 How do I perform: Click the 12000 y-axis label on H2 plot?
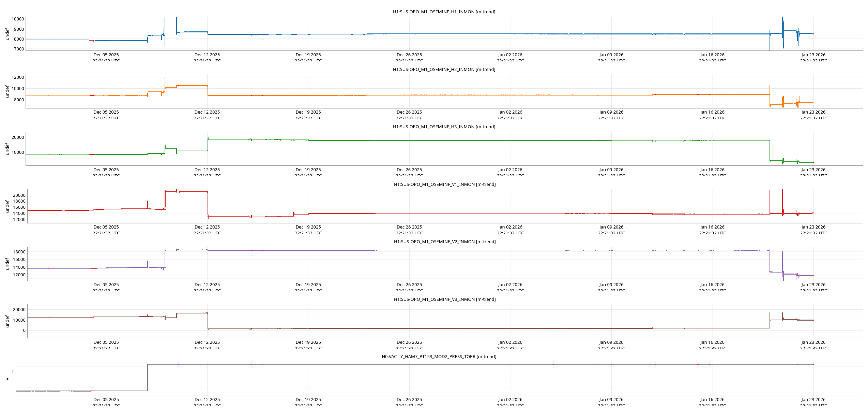[x=18, y=77]
